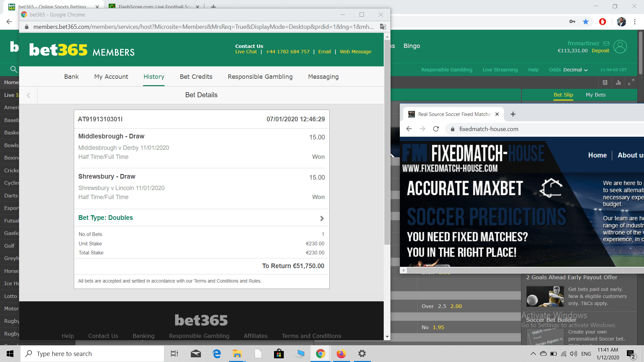Screen dimensions: 644x362
Task: Click the Web Message contact link
Action: point(356,52)
